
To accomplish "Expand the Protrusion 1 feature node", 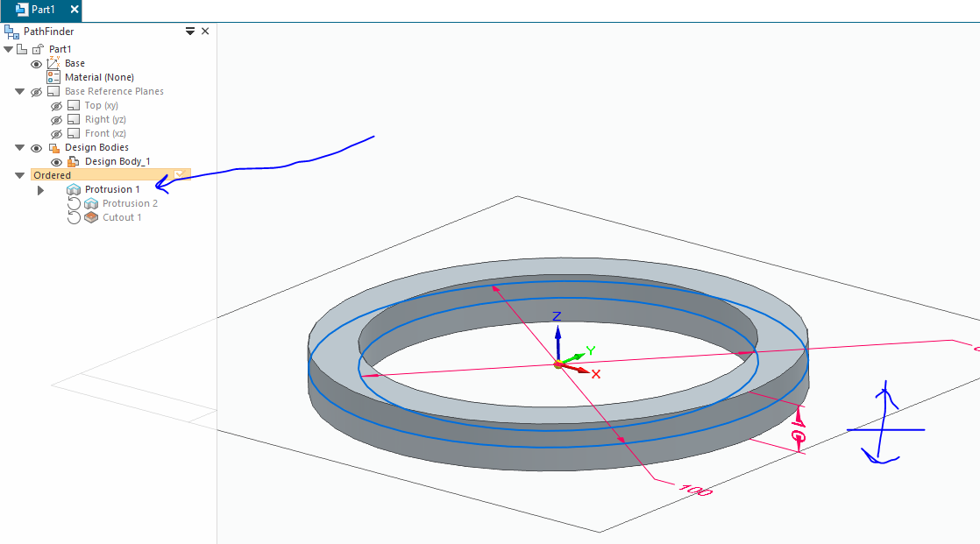I will (x=40, y=190).
